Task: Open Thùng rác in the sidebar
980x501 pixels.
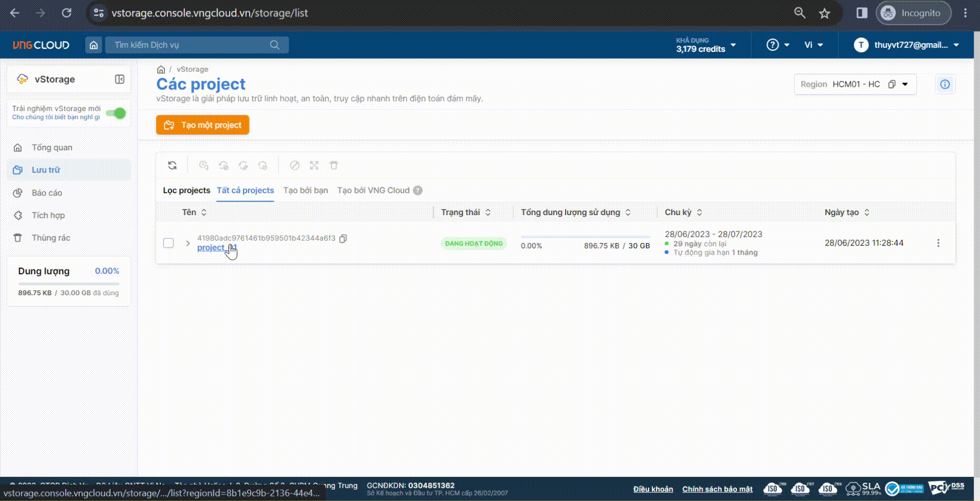Action: pos(51,238)
